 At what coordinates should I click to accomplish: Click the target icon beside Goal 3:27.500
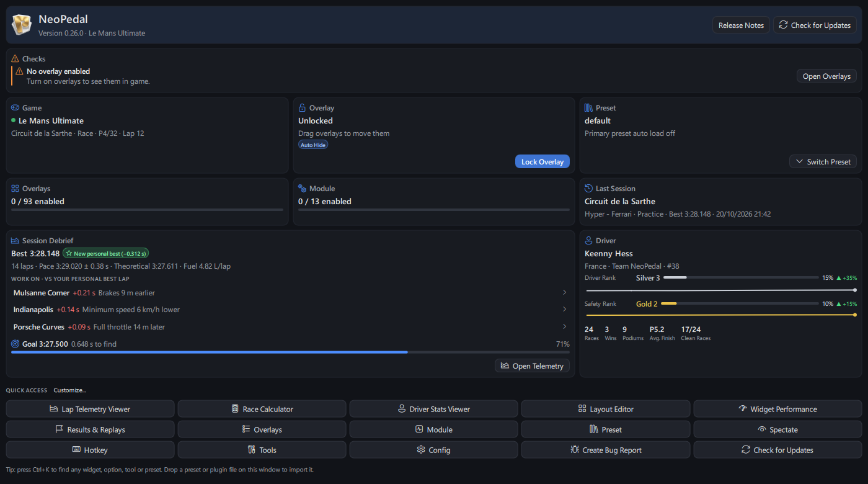coord(15,344)
